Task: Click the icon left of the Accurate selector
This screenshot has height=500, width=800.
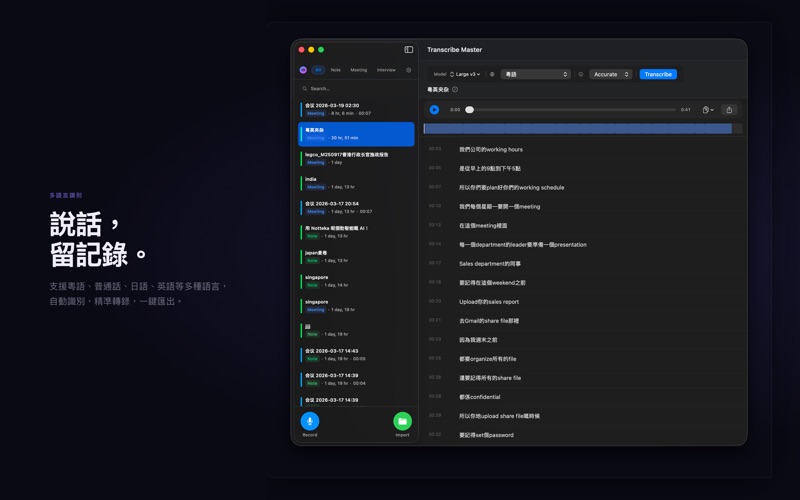Action: (581, 74)
